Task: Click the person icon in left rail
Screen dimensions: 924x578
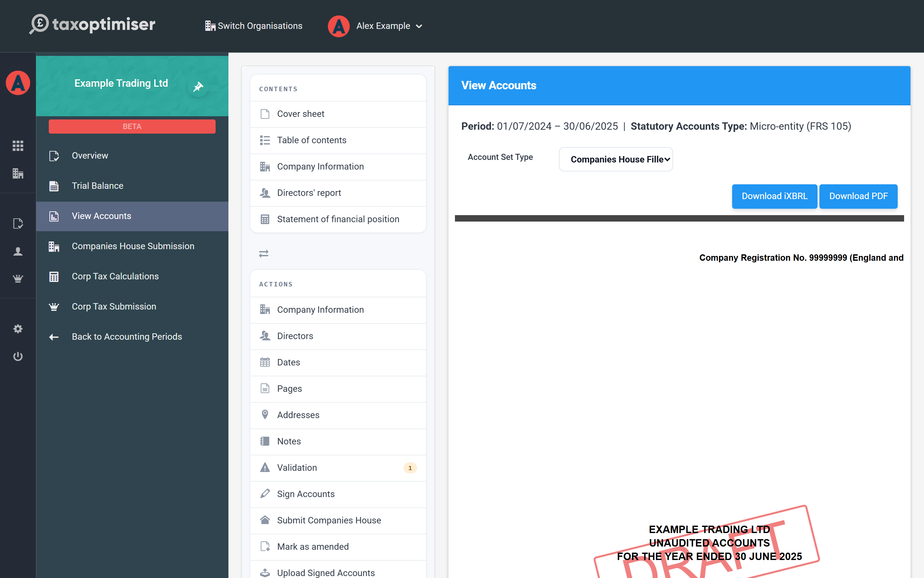Action: (18, 251)
